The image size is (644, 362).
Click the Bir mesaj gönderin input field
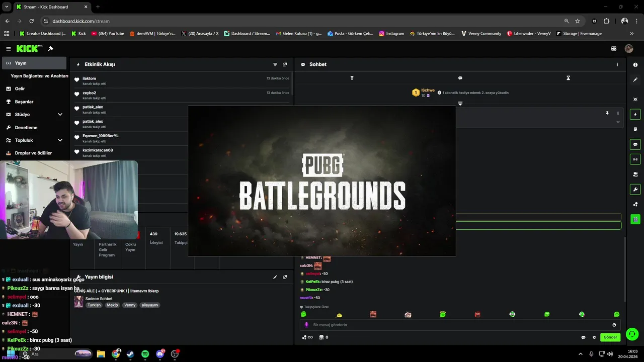[x=460, y=325]
